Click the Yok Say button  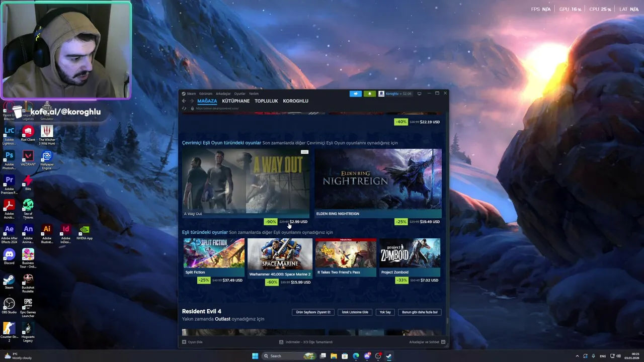click(385, 312)
